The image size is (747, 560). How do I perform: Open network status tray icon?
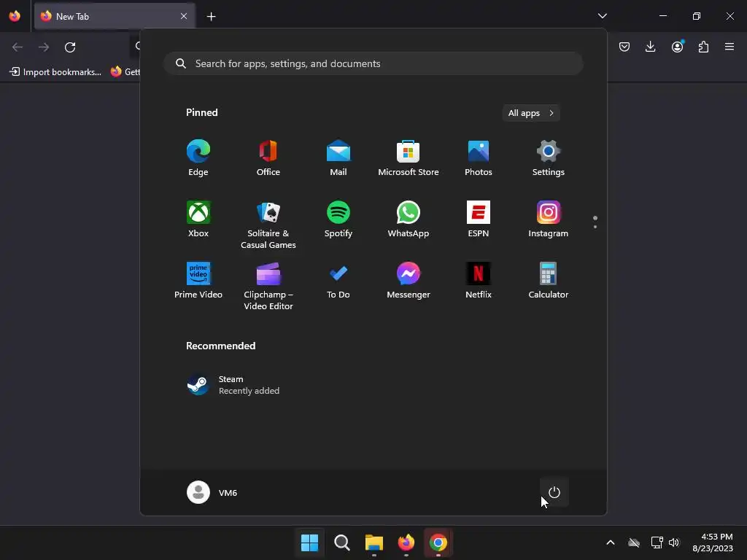[657, 542]
